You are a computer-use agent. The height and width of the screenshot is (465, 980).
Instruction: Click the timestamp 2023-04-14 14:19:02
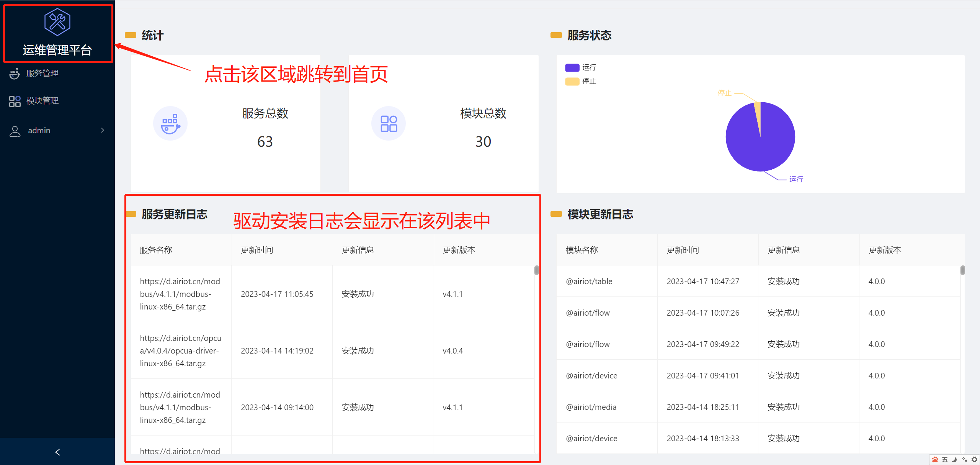tap(277, 351)
